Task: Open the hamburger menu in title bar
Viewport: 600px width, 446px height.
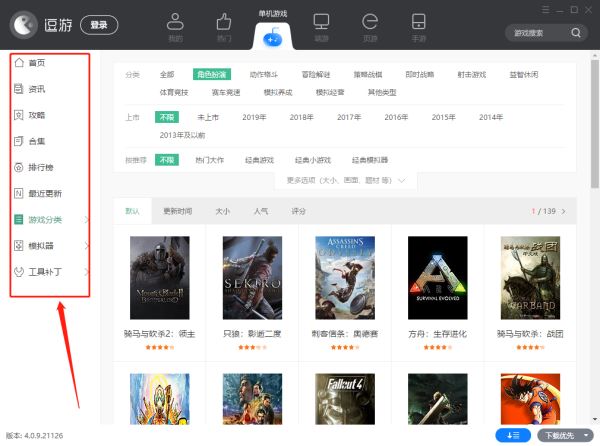Action: (546, 10)
